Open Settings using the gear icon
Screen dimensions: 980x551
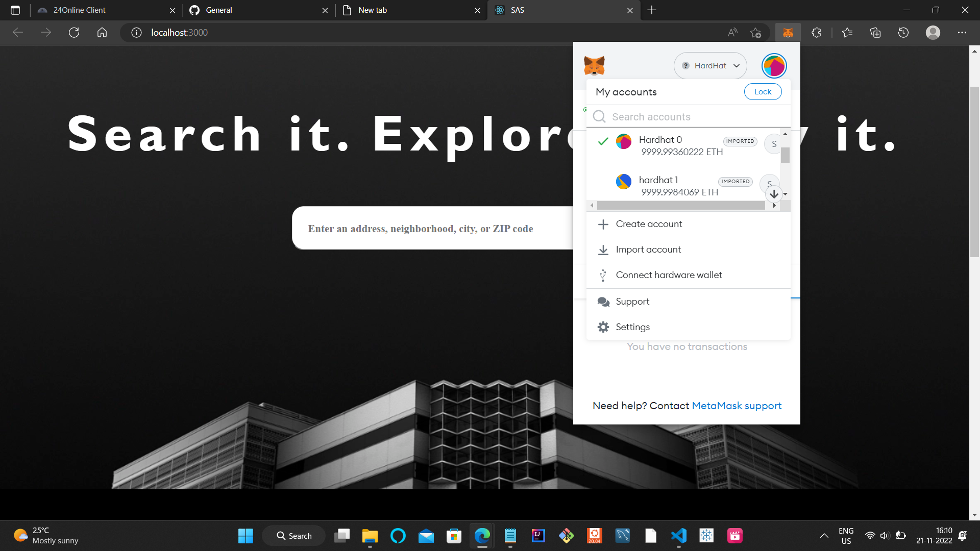(603, 327)
